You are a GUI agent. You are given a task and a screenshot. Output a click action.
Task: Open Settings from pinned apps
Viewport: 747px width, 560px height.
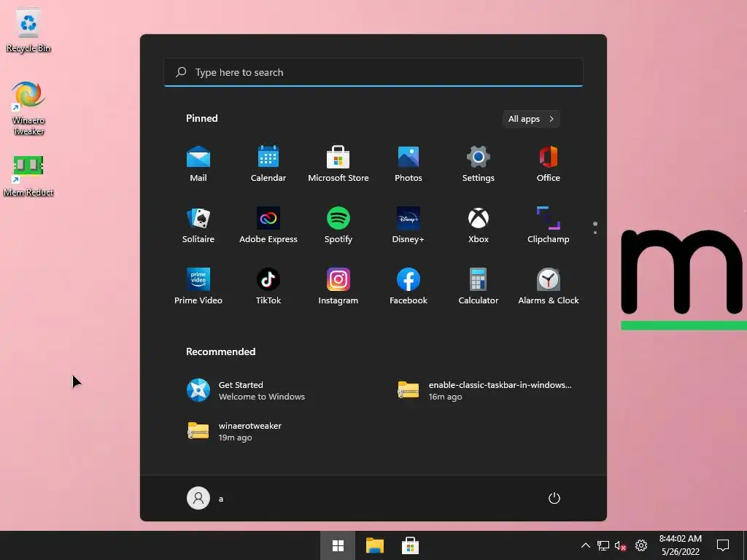click(x=479, y=164)
